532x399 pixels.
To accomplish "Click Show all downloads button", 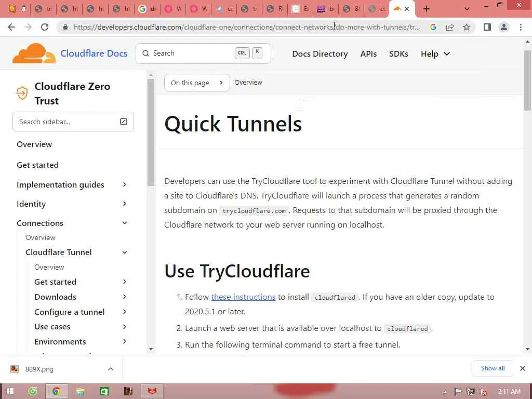I will click(493, 368).
